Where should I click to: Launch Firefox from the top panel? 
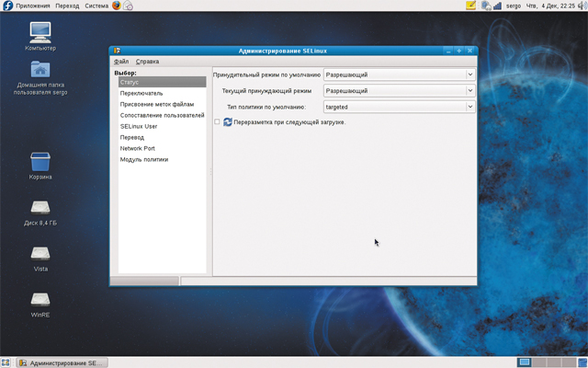pos(117,6)
